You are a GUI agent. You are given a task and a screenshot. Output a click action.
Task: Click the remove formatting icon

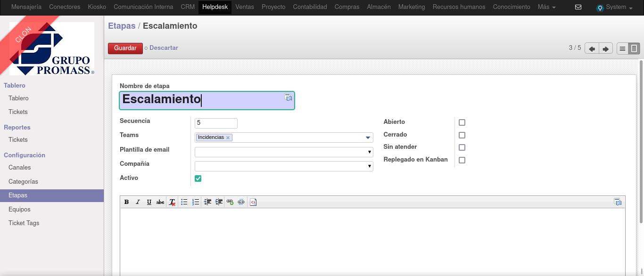tap(173, 202)
